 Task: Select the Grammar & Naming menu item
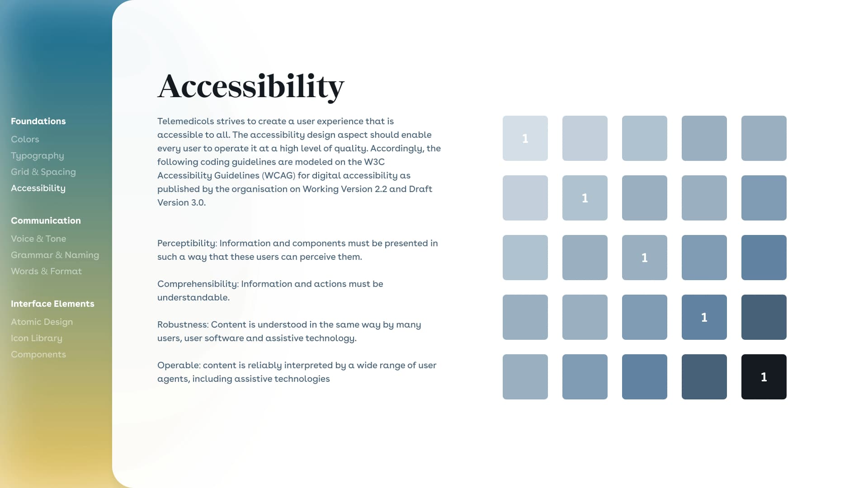55,254
